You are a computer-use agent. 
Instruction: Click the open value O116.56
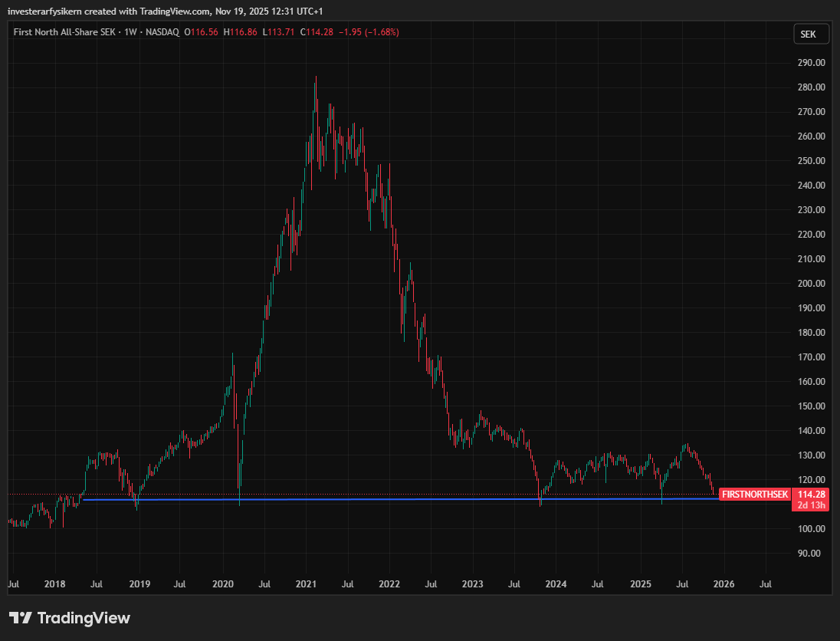point(201,32)
